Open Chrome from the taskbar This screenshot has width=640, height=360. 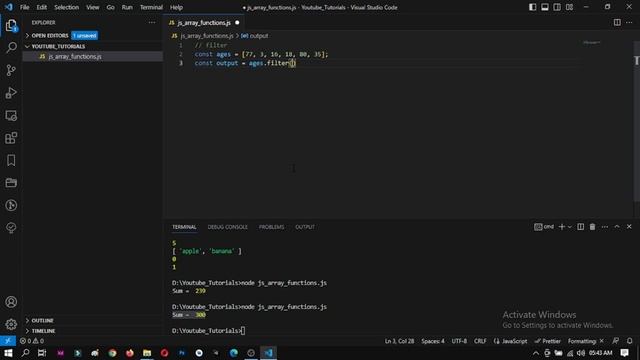(x=112, y=353)
